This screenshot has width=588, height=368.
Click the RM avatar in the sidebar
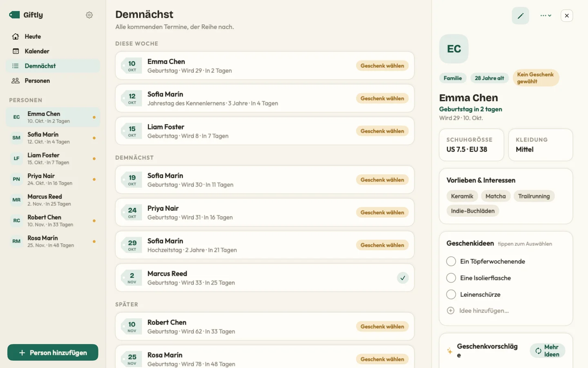16,241
